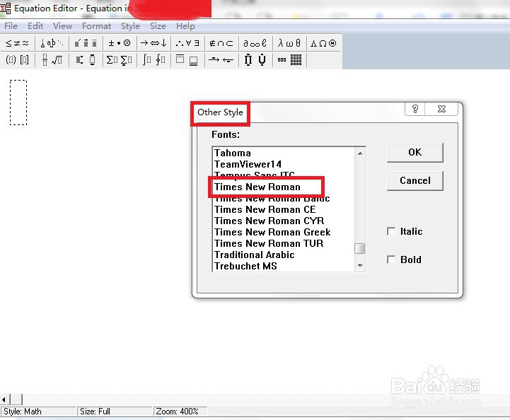Open the Edit menu

(x=35, y=26)
